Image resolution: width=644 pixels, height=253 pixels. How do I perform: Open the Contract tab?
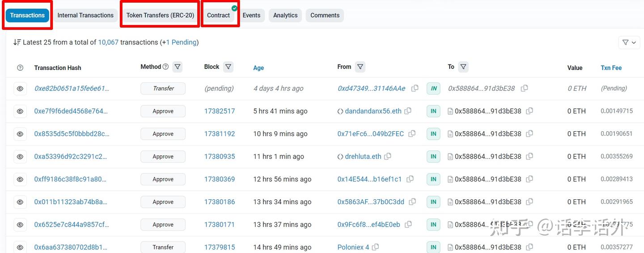coord(218,15)
